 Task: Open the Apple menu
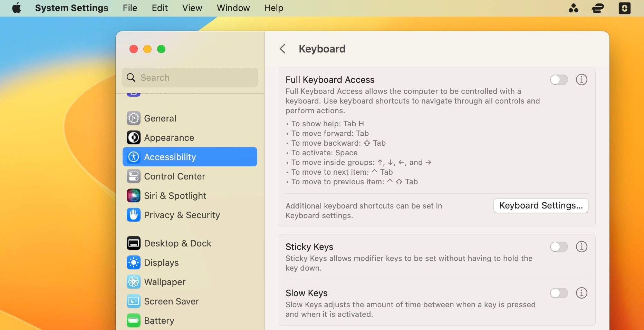coord(17,8)
